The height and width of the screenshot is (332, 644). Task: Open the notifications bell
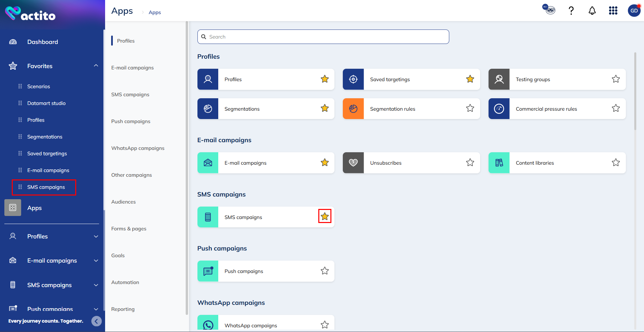[592, 11]
